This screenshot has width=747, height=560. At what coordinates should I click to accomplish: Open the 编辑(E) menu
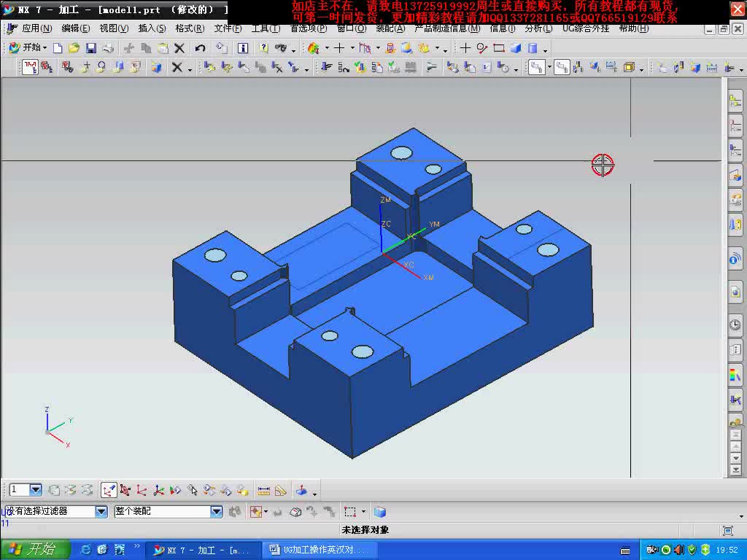pyautogui.click(x=76, y=28)
